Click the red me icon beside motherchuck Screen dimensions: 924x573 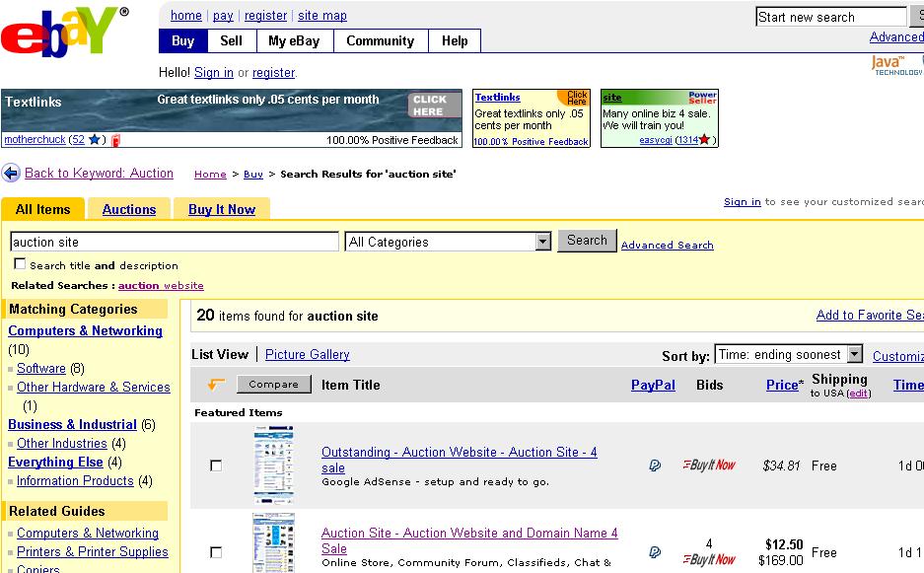(x=115, y=140)
